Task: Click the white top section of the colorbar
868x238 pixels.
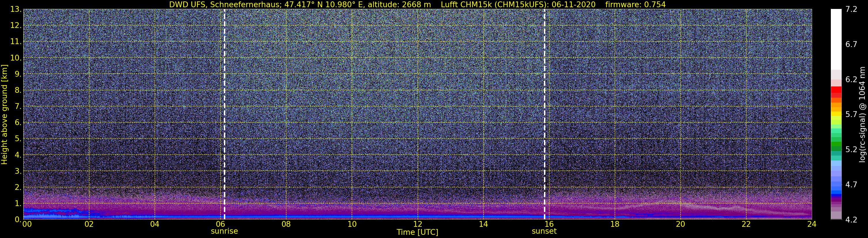Action: tap(836, 39)
